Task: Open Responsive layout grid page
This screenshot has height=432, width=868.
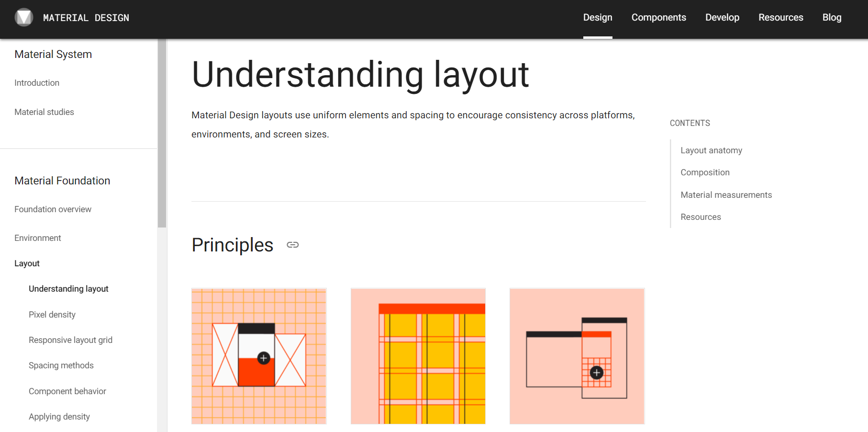Action: [x=70, y=340]
